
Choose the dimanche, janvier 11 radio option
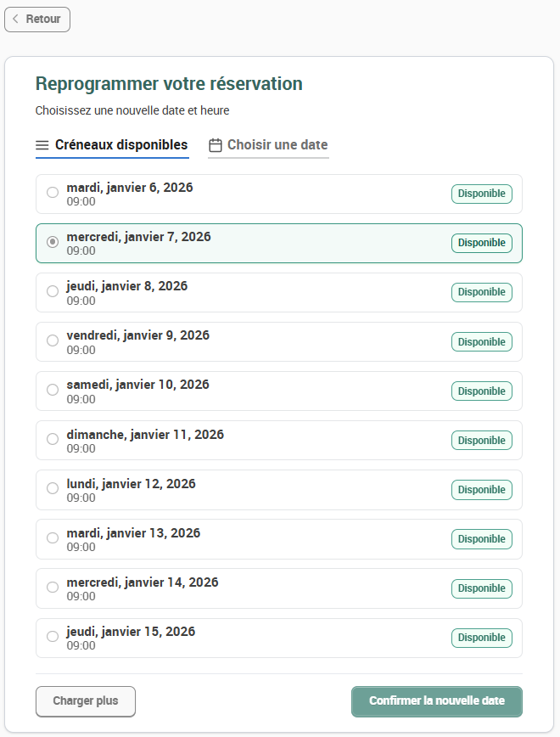[x=53, y=439]
